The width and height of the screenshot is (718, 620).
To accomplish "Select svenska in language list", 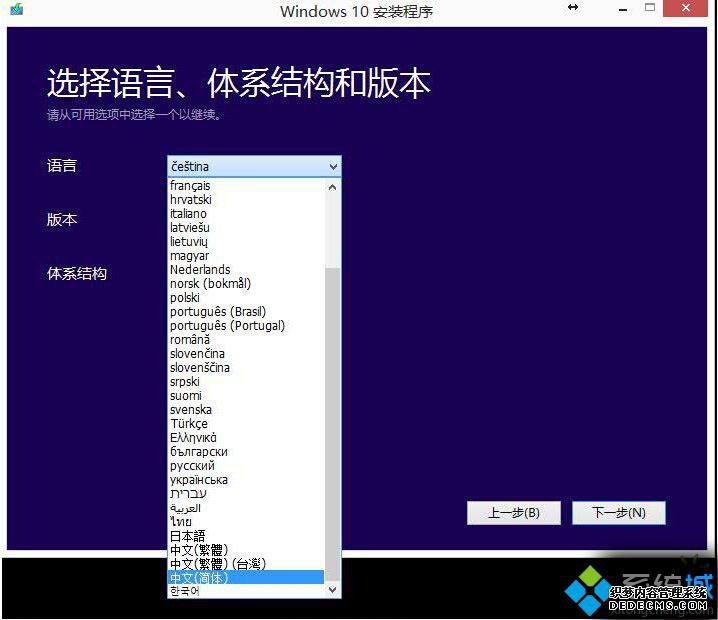I will pos(247,410).
